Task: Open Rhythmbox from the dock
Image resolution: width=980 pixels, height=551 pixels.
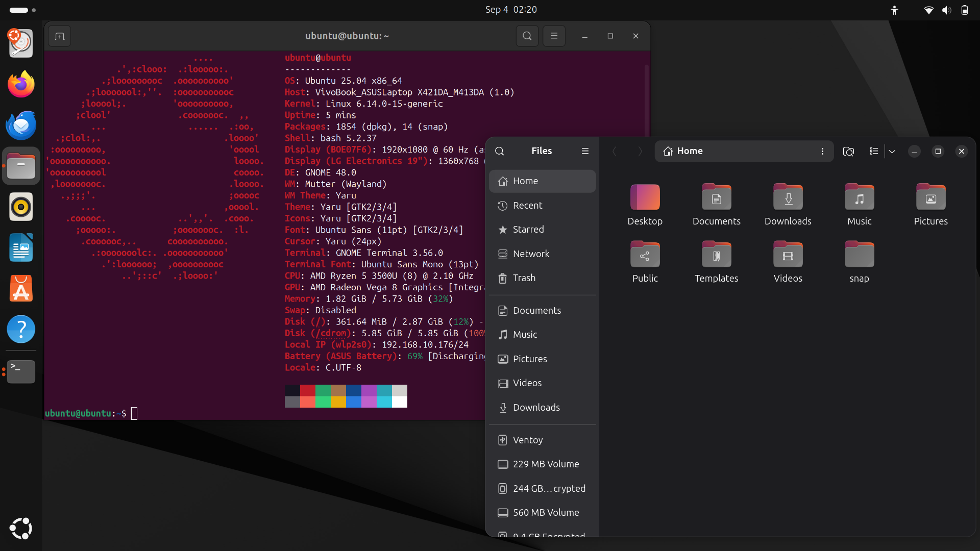Action: pos(21,207)
